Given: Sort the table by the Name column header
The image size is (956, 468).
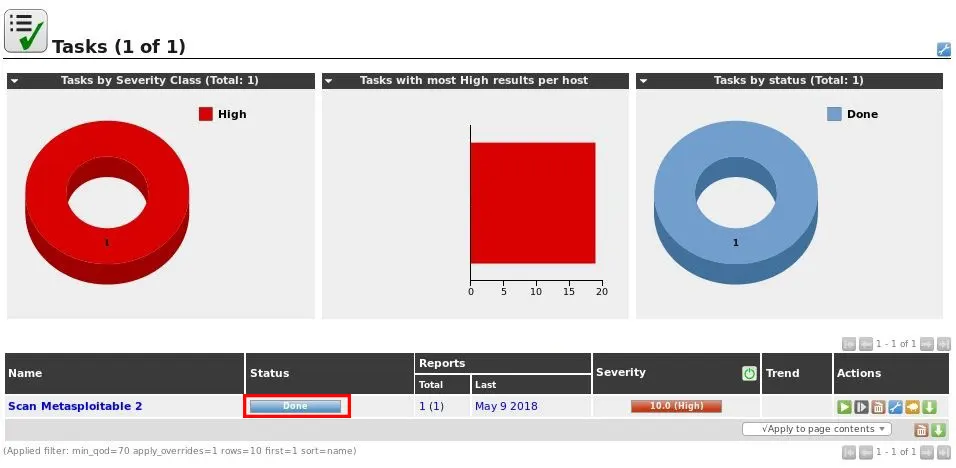Looking at the screenshot, I should tap(25, 373).
